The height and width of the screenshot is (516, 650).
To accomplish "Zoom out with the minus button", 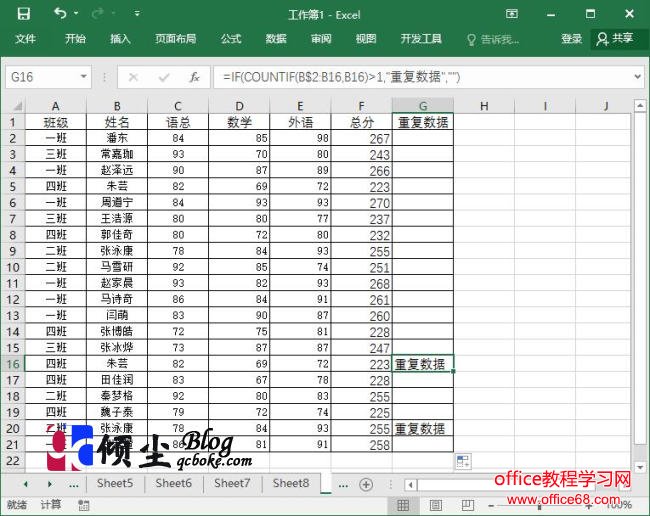I will click(491, 506).
